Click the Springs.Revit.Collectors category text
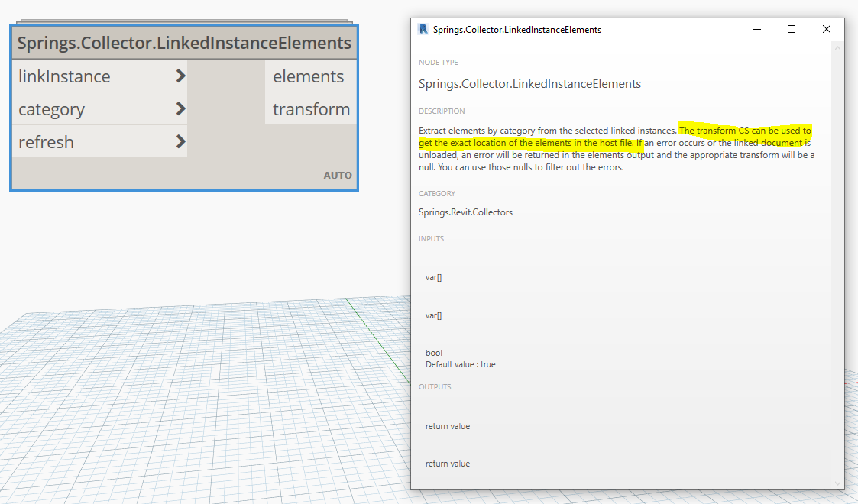858x504 pixels. 465,212
